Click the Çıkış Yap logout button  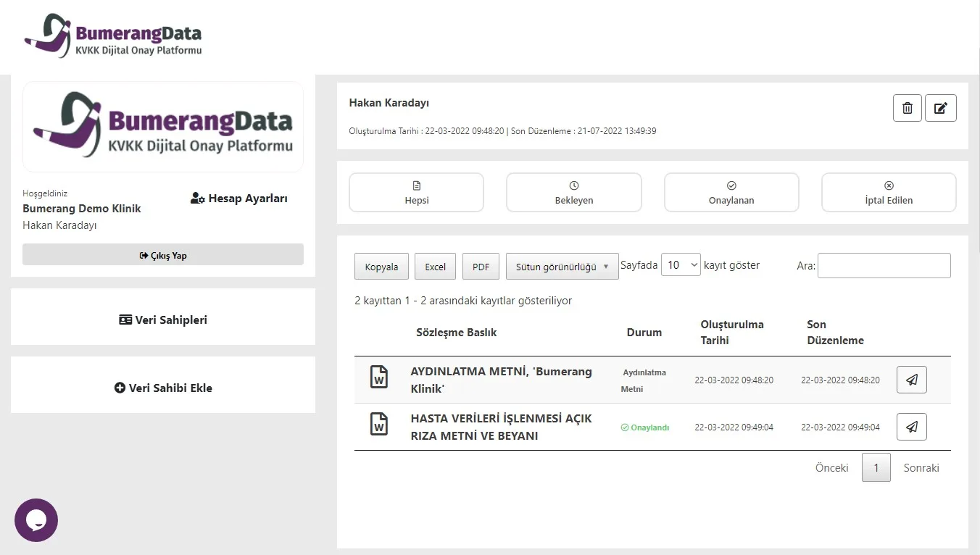pos(163,255)
